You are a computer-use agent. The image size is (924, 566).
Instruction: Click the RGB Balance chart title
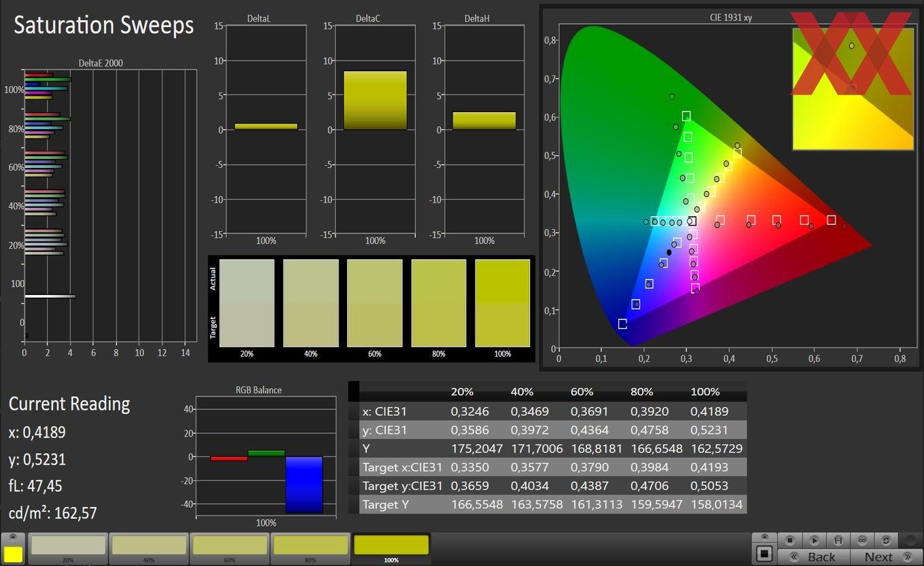tap(259, 390)
